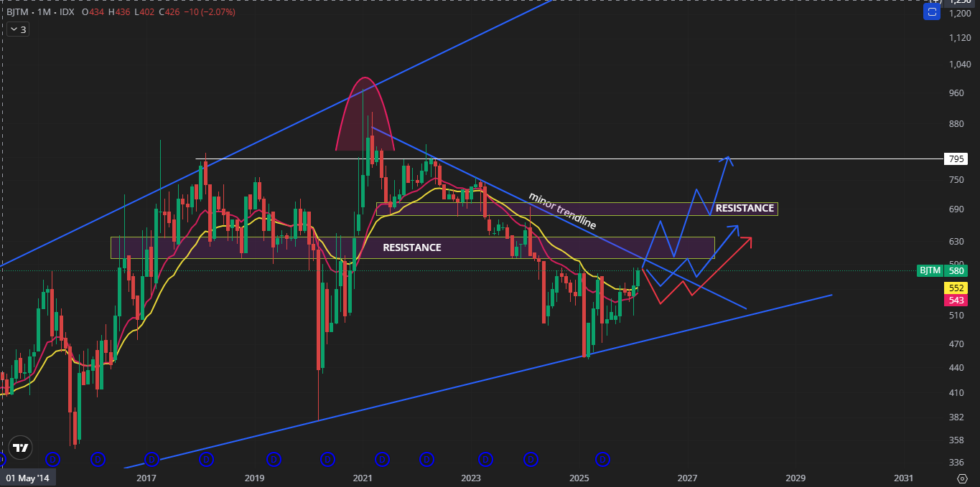980x487 pixels.
Task: Click the 750 price axis label
Action: click(x=956, y=180)
